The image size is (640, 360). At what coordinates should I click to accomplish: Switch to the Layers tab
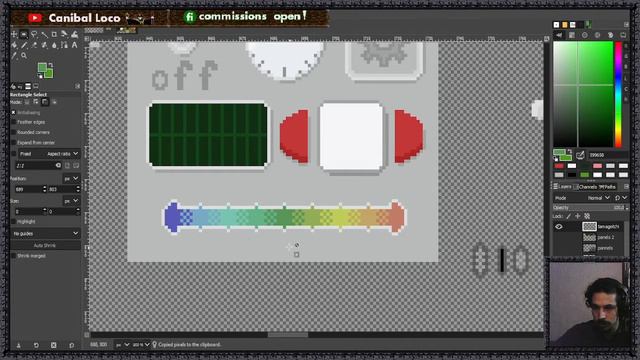click(x=562, y=187)
